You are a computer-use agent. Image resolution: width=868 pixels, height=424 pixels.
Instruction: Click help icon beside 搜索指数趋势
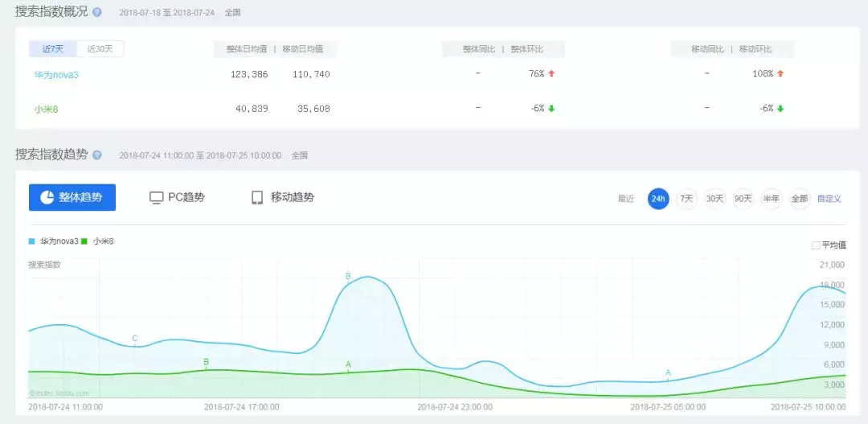(97, 155)
